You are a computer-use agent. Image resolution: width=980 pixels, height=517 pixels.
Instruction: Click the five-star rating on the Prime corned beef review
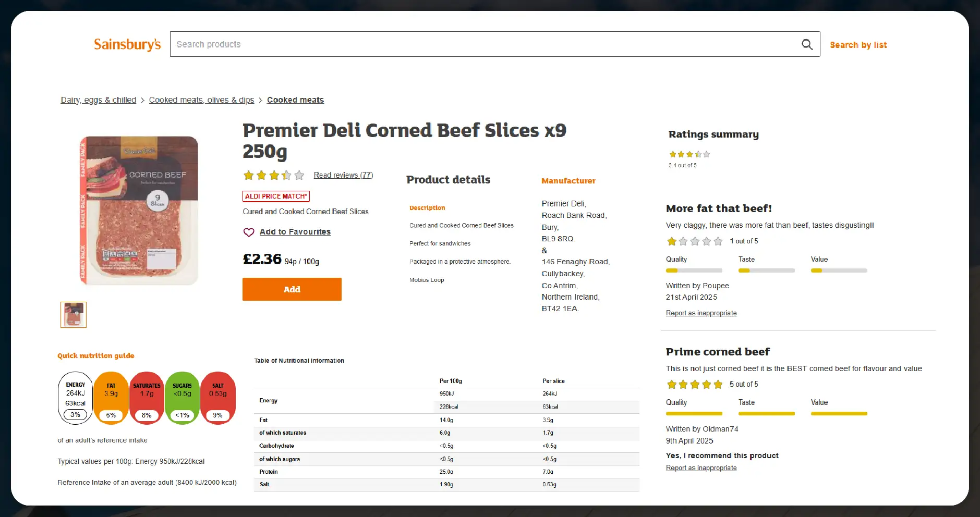[x=694, y=384]
